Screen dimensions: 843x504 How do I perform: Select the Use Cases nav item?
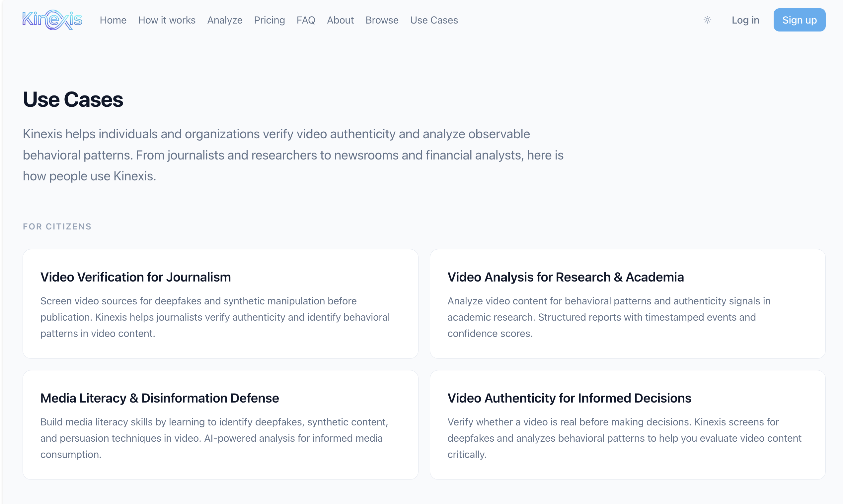pyautogui.click(x=434, y=20)
